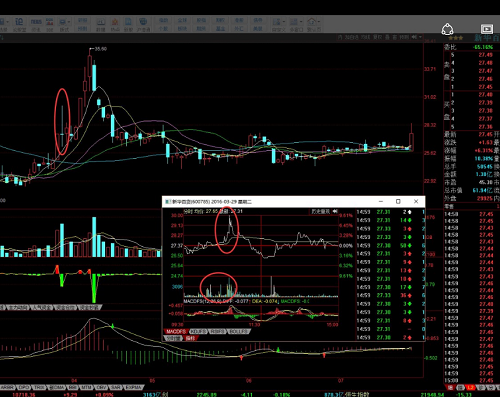Expand the period selector arrow above chart
The width and height of the screenshot is (500, 397).
(x=420, y=37)
